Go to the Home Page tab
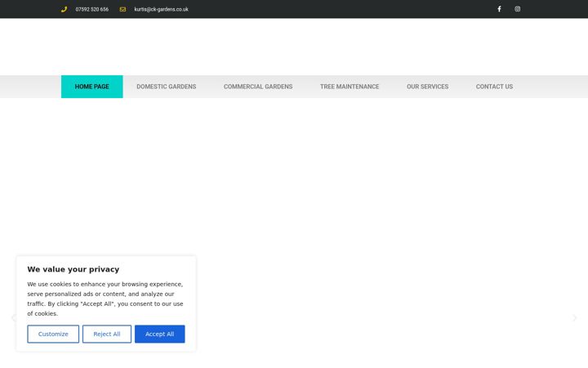 (91, 87)
